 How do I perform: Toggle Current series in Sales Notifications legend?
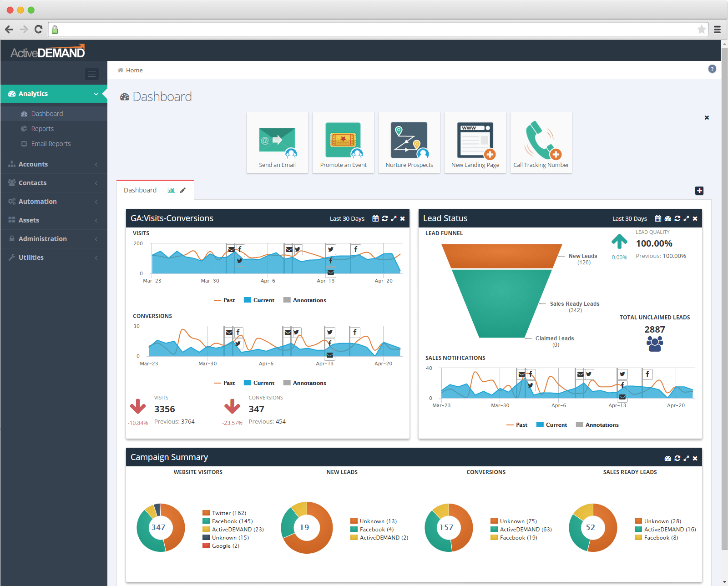(552, 425)
